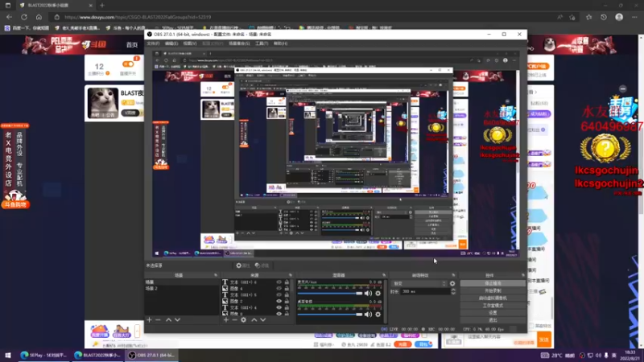
Task: Open the browser favorites star icon
Action: coord(589,17)
